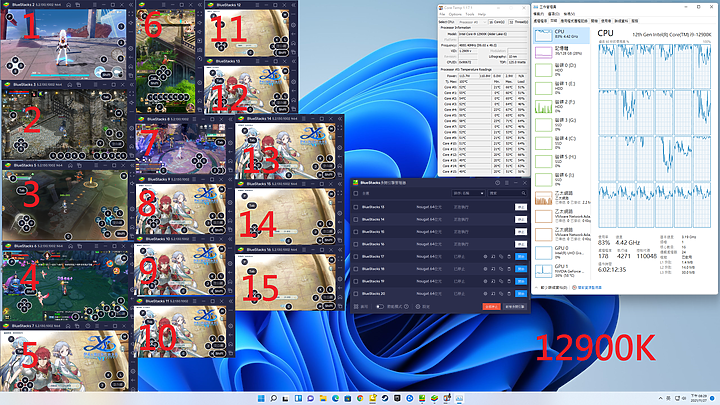The height and width of the screenshot is (405, 720).
Task: Check BlueStacks 14 row checkbox
Action: coord(355,219)
